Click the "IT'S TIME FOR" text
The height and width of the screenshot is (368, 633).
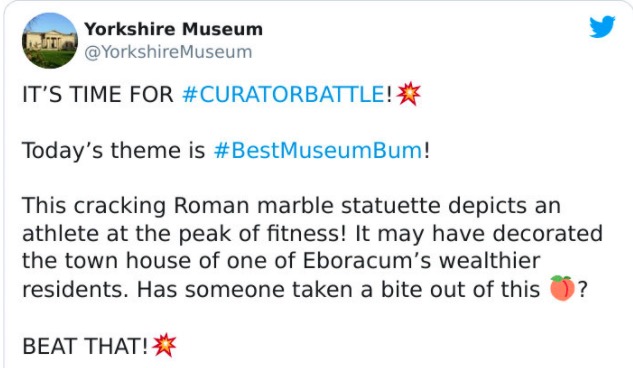tap(98, 94)
